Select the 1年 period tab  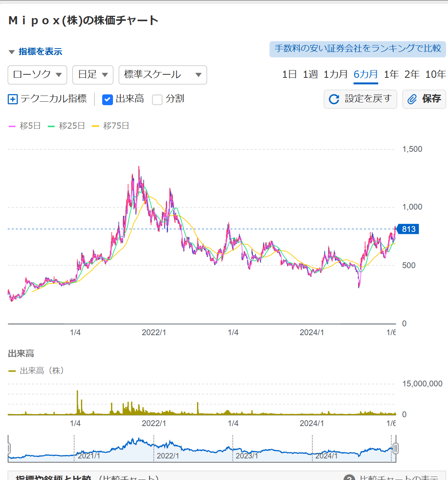click(391, 74)
